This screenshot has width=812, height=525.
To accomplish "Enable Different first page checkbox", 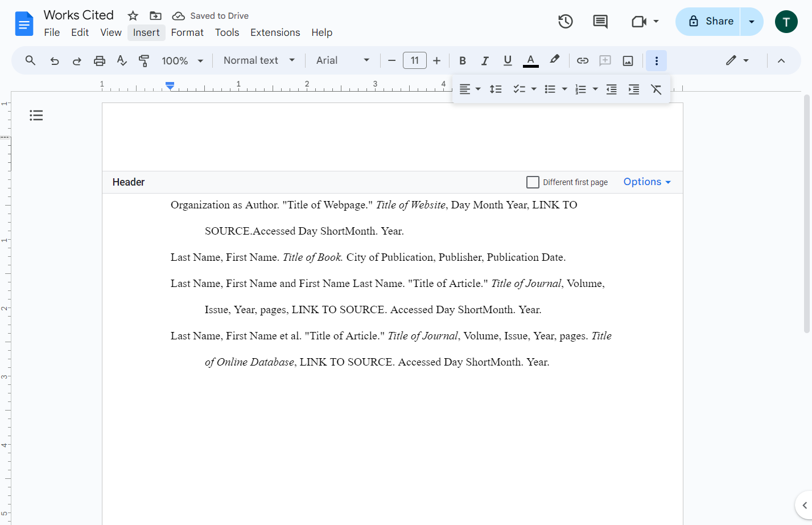I will coord(533,182).
